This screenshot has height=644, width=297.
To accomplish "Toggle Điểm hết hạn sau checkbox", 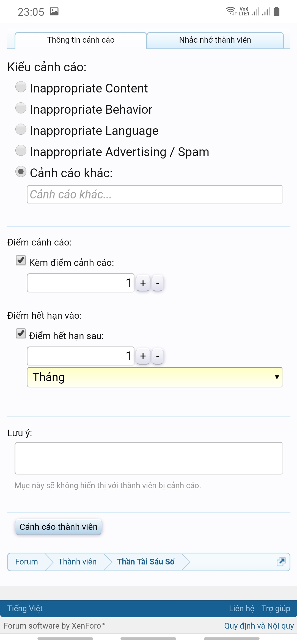I will pos(21,334).
